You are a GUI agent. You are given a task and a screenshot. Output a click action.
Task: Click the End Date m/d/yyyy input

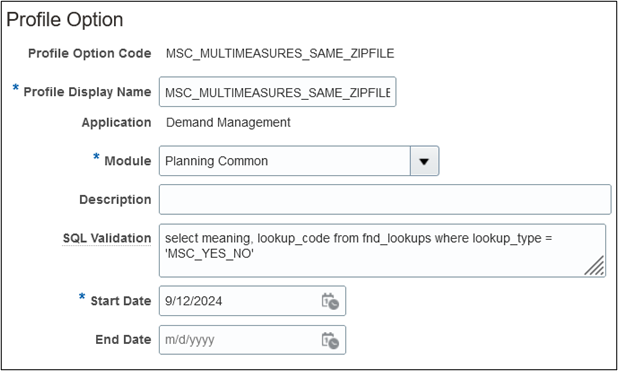click(252, 340)
